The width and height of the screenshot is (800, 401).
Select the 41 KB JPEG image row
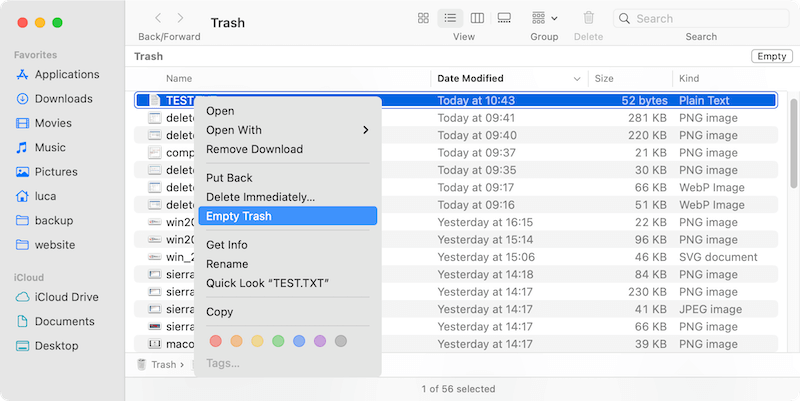[x=456, y=309]
